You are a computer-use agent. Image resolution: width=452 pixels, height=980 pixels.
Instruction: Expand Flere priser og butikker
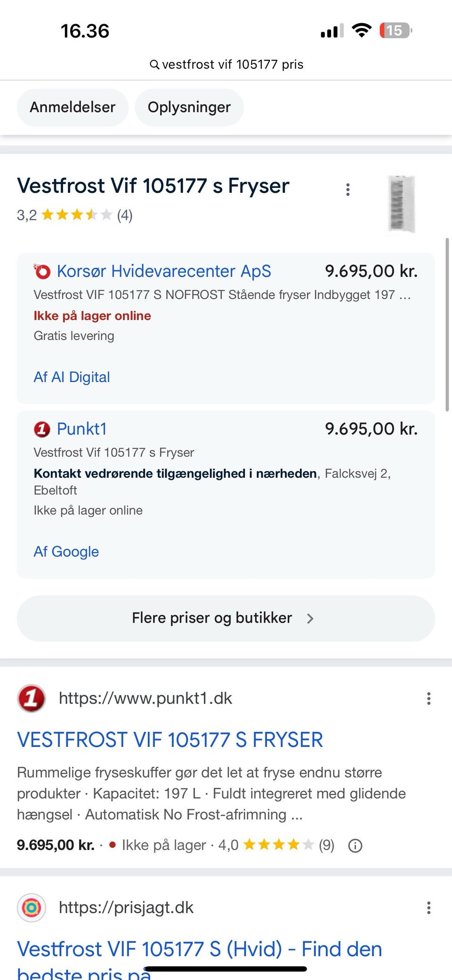click(226, 618)
